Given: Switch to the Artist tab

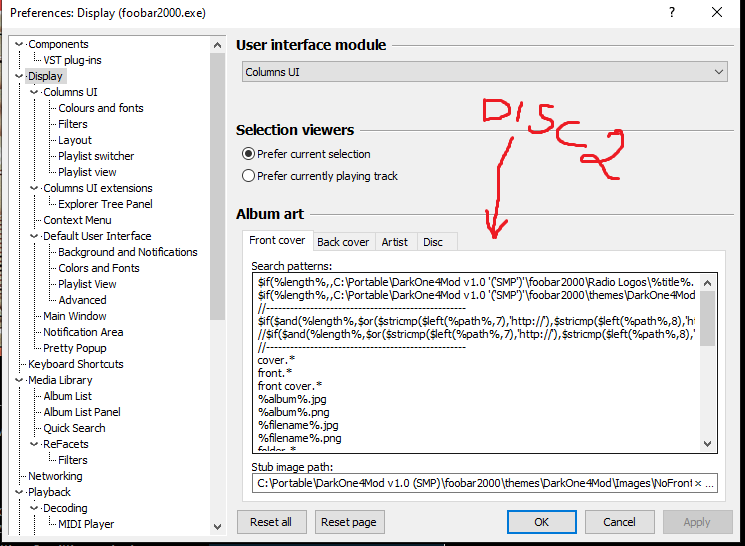Looking at the screenshot, I should point(395,242).
